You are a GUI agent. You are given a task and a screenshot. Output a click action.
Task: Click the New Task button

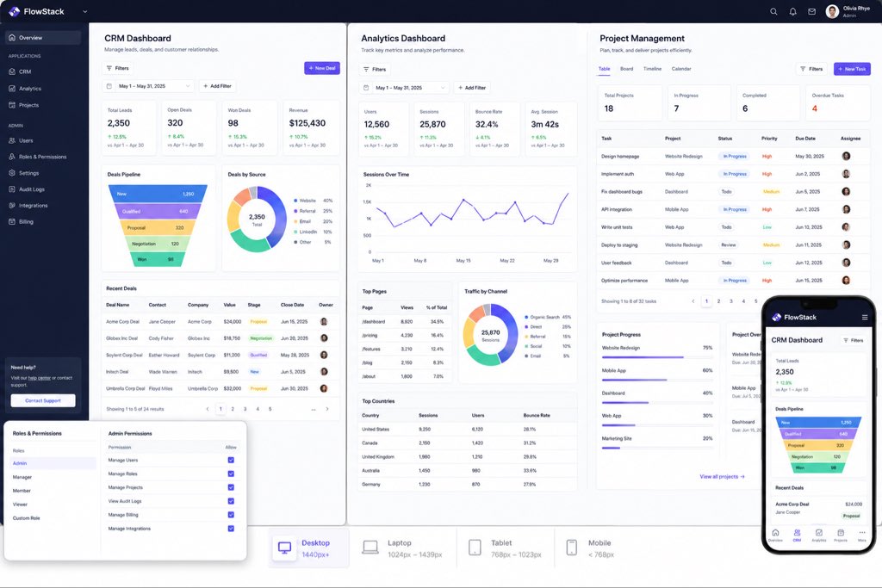[852, 69]
